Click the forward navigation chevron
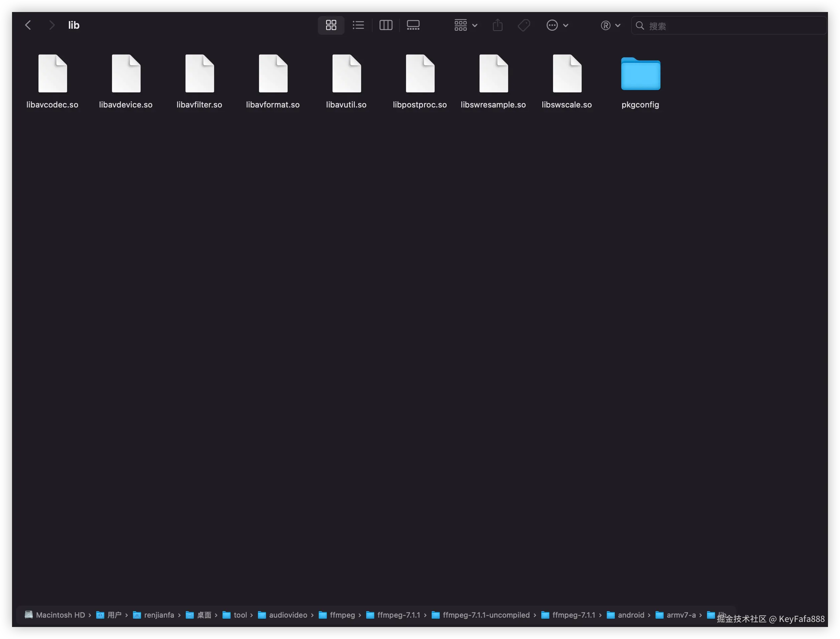Viewport: 840px width, 639px height. pyautogui.click(x=52, y=25)
